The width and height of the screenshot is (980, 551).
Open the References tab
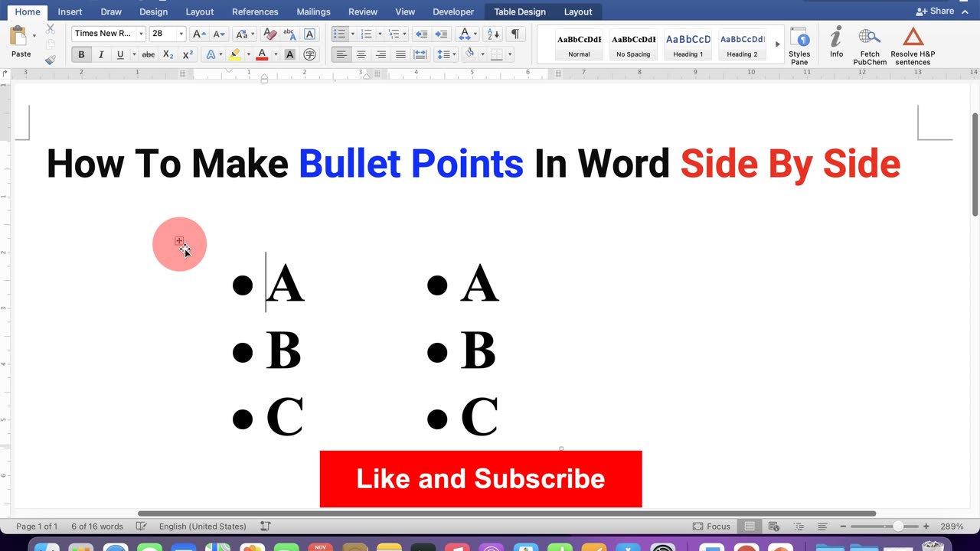tap(255, 11)
